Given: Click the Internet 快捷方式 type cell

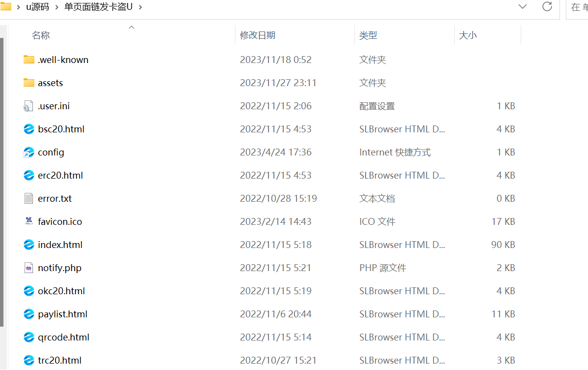Looking at the screenshot, I should [395, 153].
